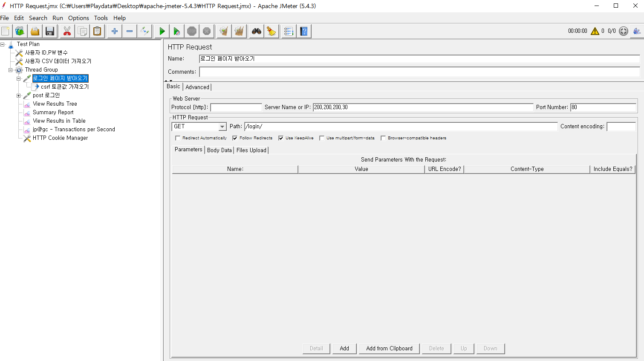Image resolution: width=644 pixels, height=361 pixels.
Task: Click the Down button
Action: pos(491,349)
